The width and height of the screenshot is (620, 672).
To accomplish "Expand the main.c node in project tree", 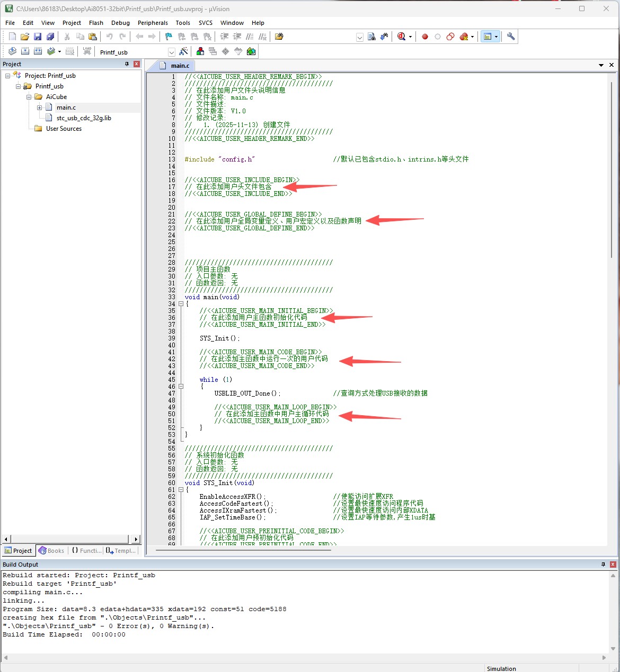I will tap(39, 107).
